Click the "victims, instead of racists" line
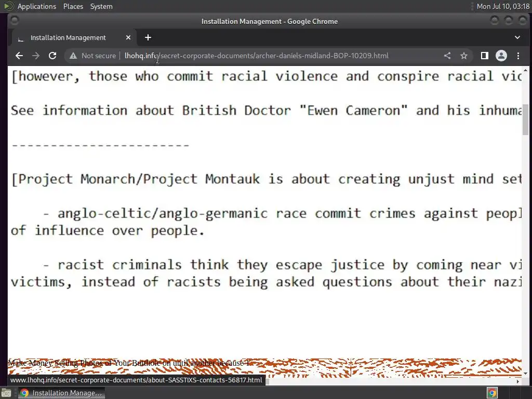The height and width of the screenshot is (399, 532). 267,282
